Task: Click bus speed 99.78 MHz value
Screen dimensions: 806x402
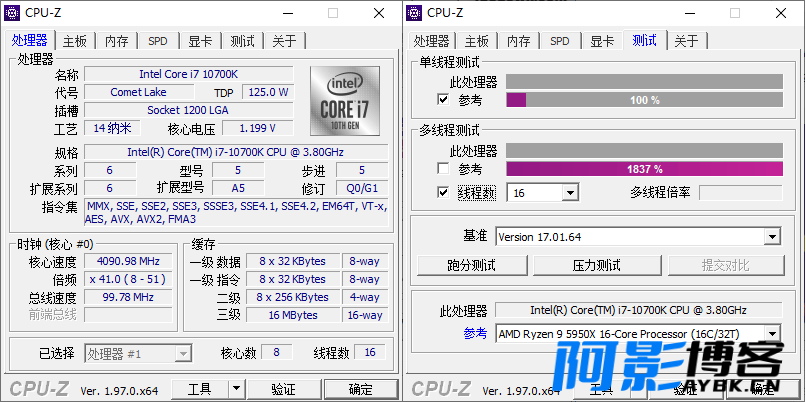Action: point(128,297)
